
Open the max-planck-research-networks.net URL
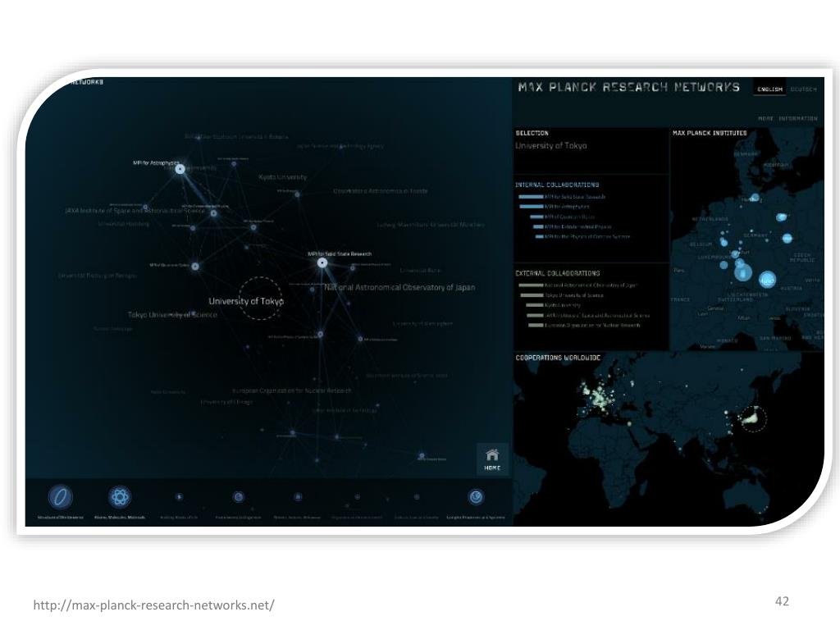(x=153, y=605)
